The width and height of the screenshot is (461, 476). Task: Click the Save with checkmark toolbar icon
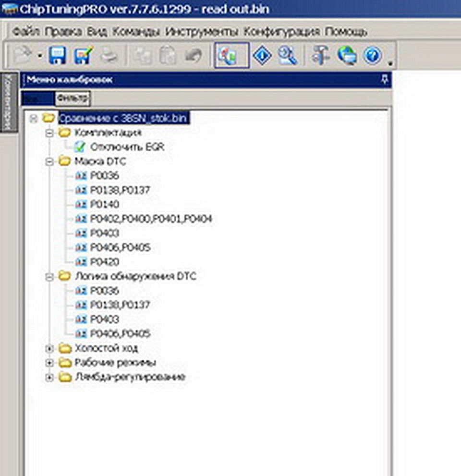coord(83,55)
